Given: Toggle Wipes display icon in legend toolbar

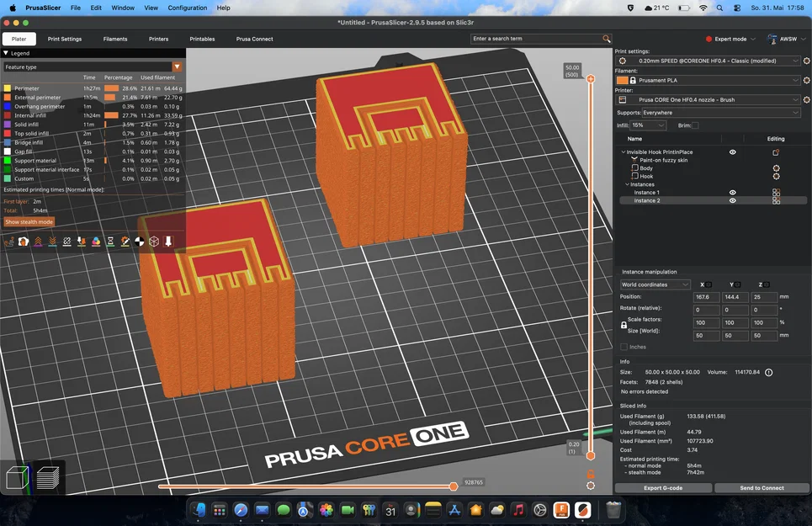Looking at the screenshot, I should click(24, 242).
